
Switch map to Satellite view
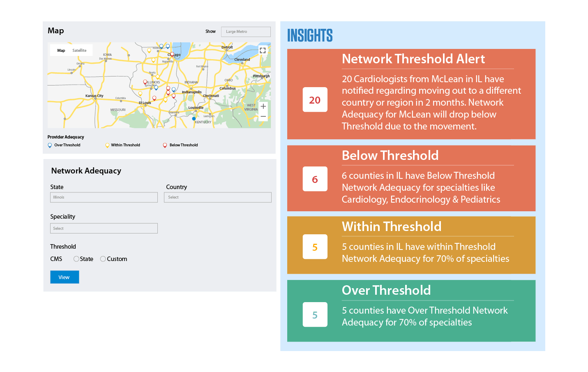(x=79, y=50)
